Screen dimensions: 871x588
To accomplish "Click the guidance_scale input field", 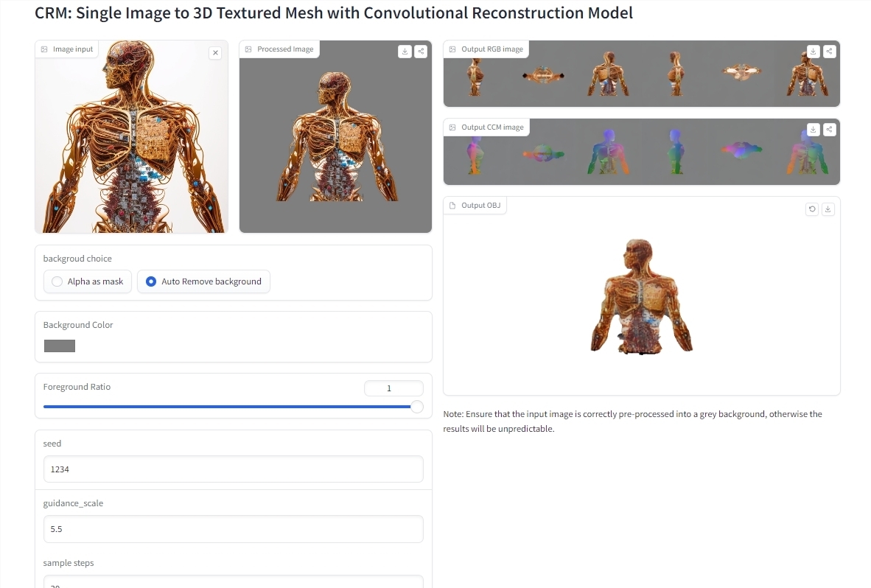I will [x=234, y=529].
